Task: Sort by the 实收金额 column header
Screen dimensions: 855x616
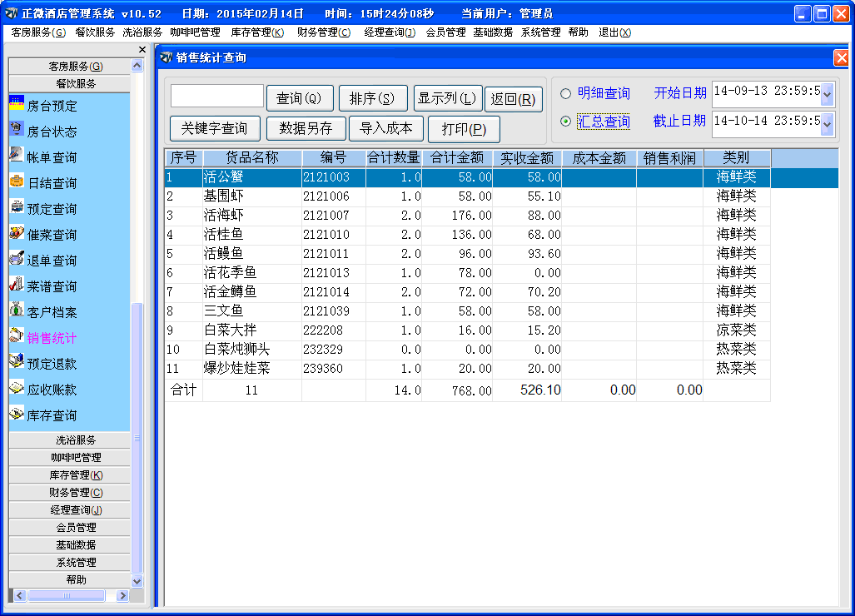Action: click(x=527, y=158)
